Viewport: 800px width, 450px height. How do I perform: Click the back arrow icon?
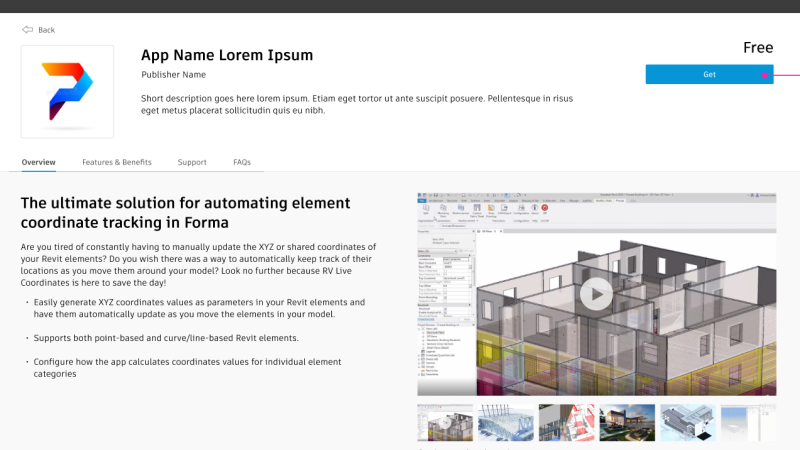(x=27, y=30)
